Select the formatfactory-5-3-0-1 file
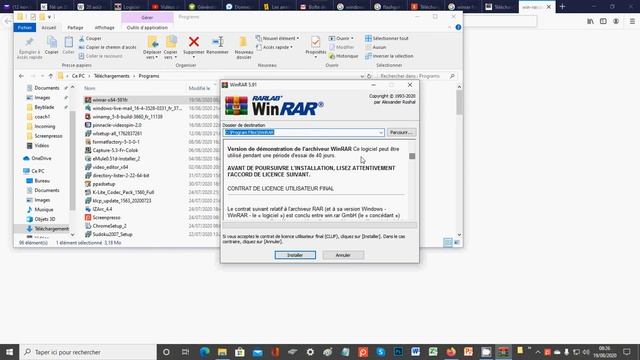The width and height of the screenshot is (640, 360). 116,142
